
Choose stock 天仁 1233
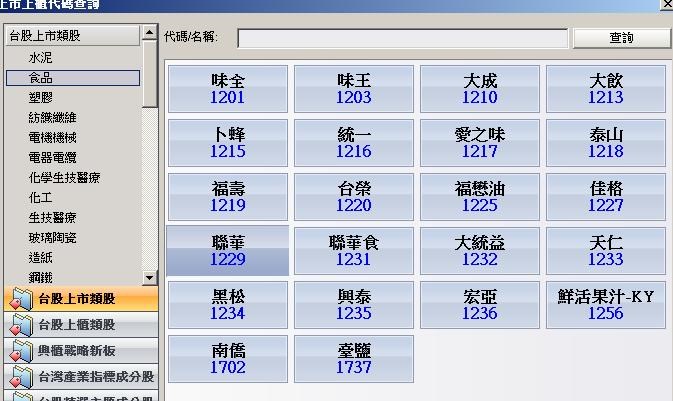[x=606, y=251]
